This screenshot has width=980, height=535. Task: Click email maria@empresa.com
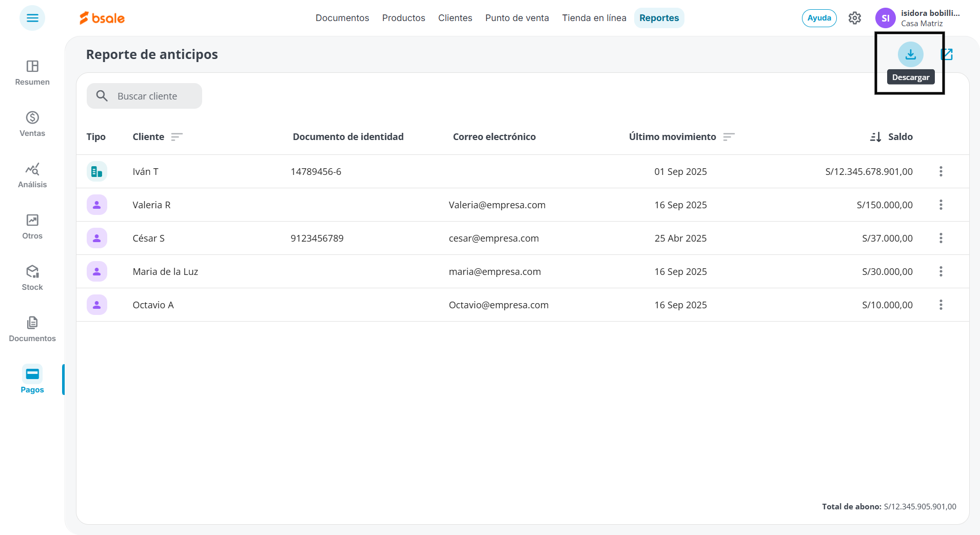tap(495, 271)
